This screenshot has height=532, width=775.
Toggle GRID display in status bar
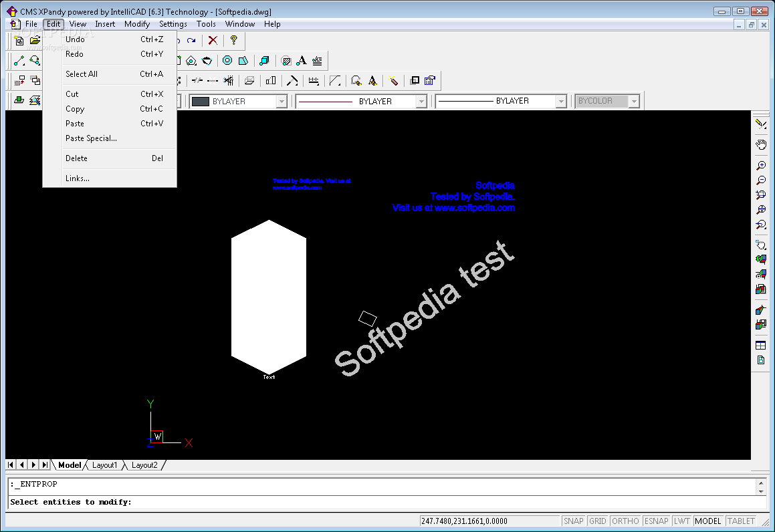click(598, 521)
